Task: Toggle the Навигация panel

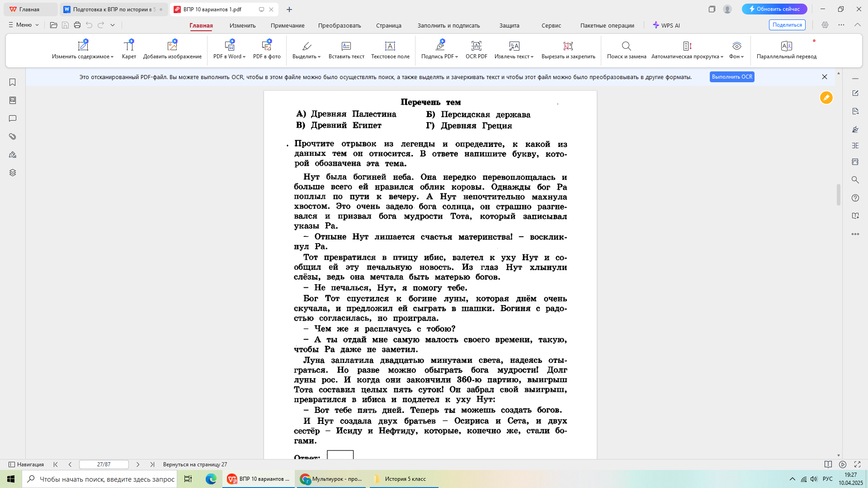Action: [27, 465]
